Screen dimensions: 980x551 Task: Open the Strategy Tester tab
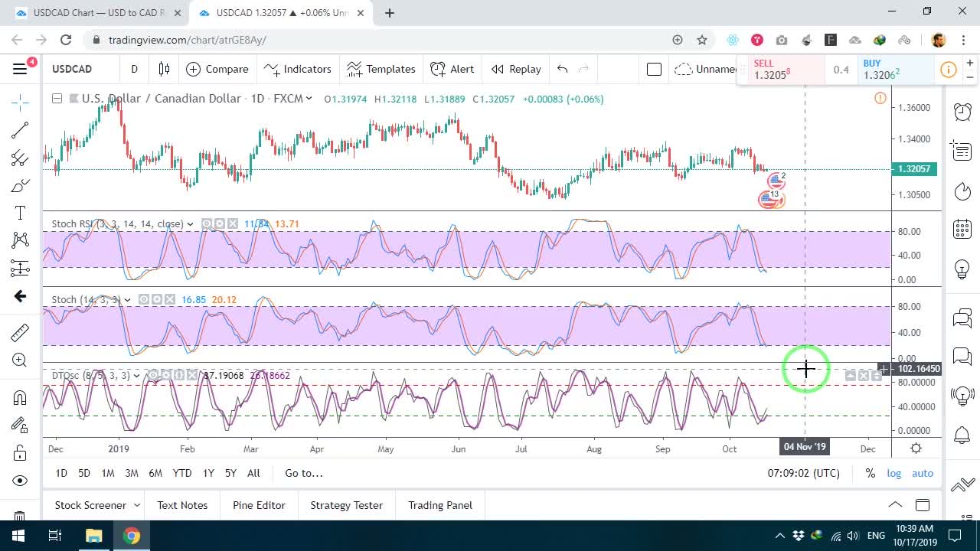click(x=346, y=505)
